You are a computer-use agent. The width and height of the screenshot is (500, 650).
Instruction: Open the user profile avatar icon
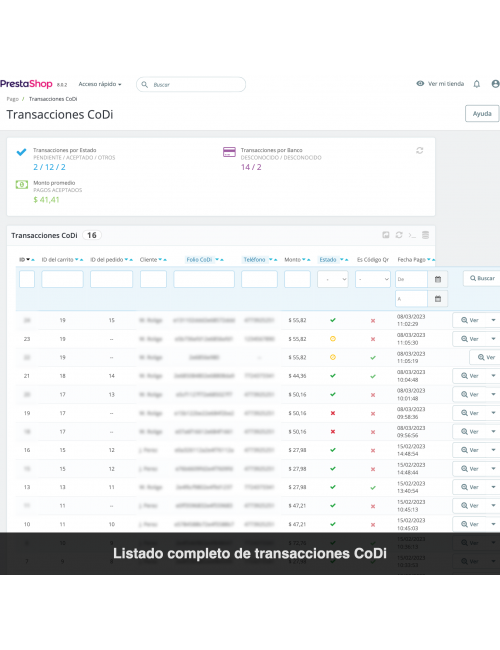495,84
